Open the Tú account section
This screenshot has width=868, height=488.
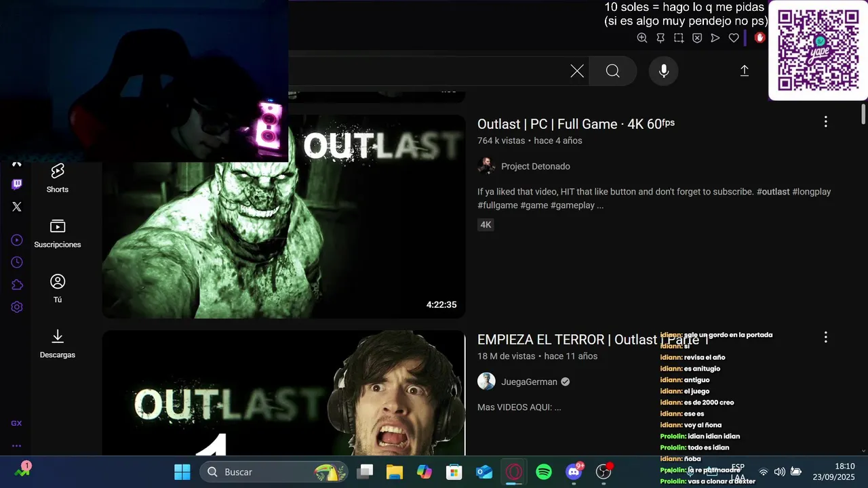tap(58, 289)
